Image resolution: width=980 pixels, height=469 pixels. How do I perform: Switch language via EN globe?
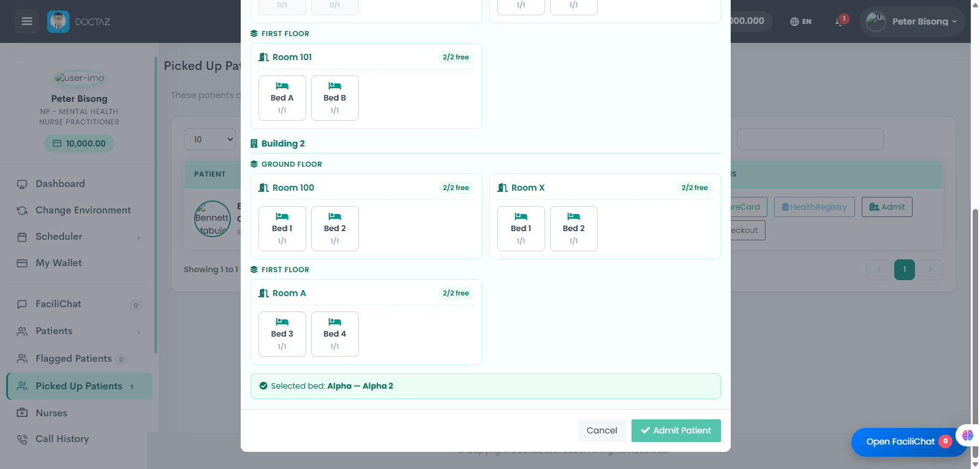pos(801,21)
